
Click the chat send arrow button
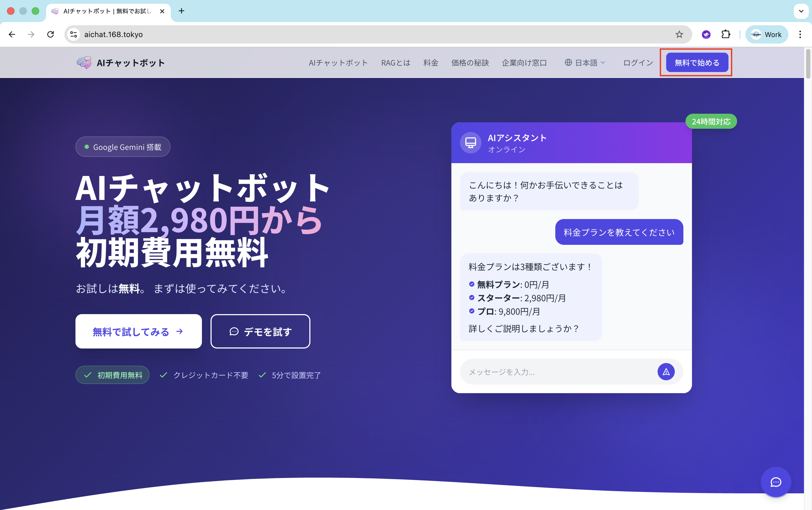[x=666, y=372]
